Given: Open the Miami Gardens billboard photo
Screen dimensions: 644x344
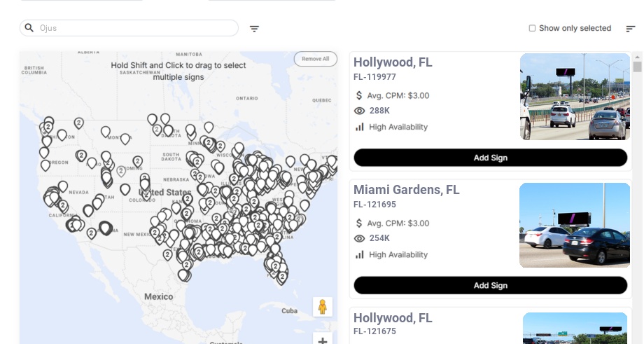Looking at the screenshot, I should (575, 225).
